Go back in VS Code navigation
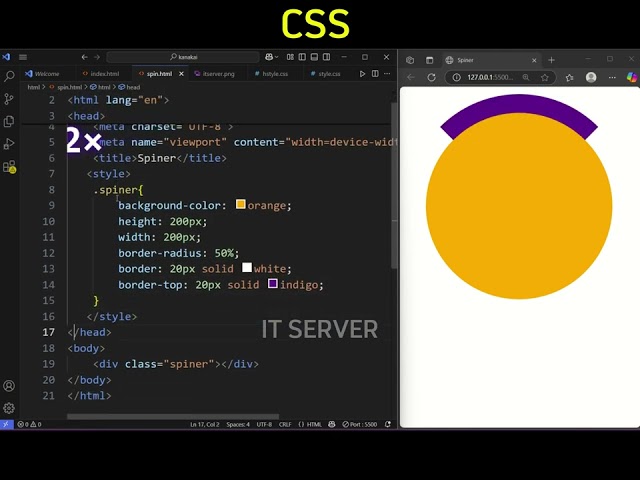 [x=84, y=57]
